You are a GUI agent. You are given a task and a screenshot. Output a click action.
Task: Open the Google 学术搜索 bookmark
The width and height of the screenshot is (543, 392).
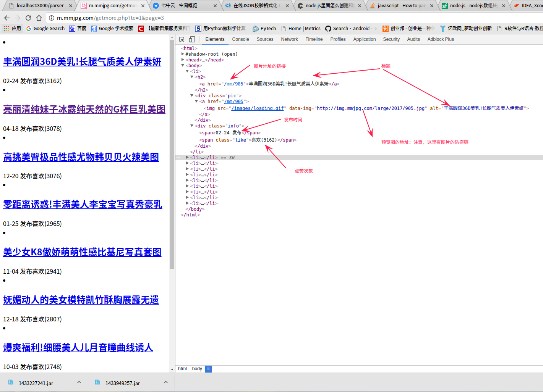pos(112,28)
